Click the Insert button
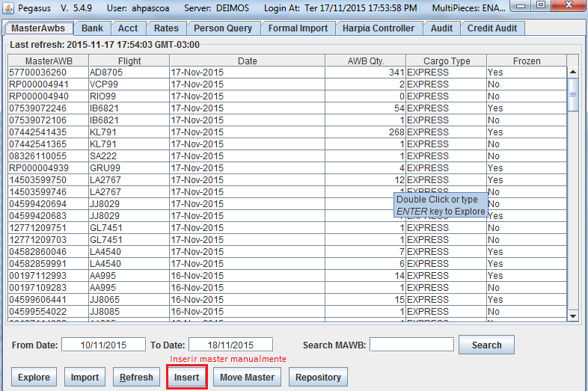This screenshot has width=588, height=391. [x=187, y=377]
